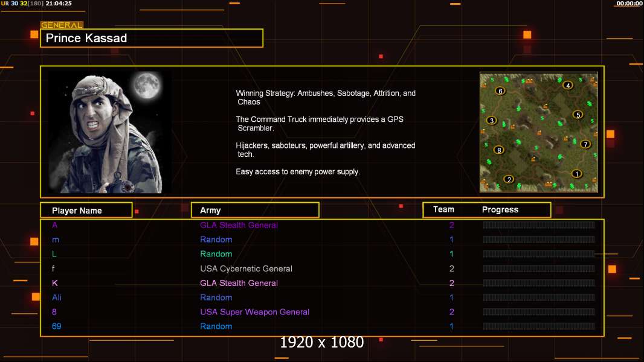Screen dimensions: 644x362
Task: Click the Player Name column header
Action: (x=86, y=211)
